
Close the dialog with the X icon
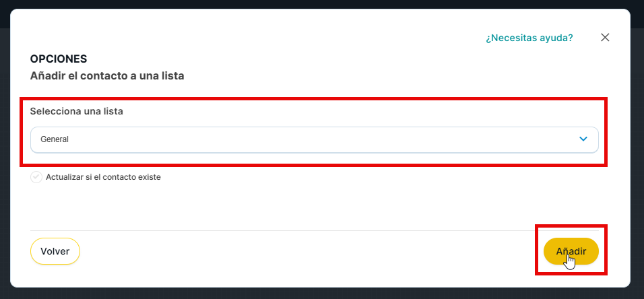(x=605, y=38)
